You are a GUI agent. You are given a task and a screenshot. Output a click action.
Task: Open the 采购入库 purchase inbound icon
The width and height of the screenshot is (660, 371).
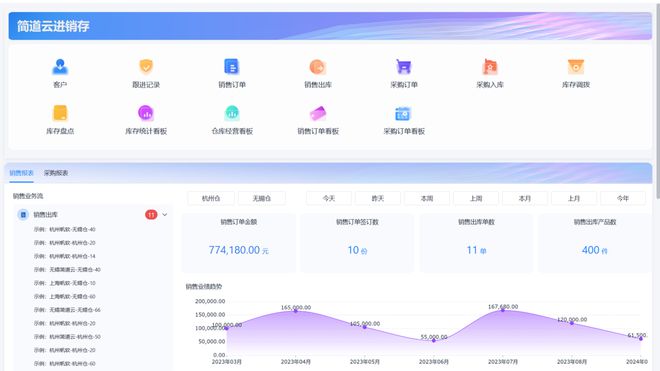coord(490,67)
